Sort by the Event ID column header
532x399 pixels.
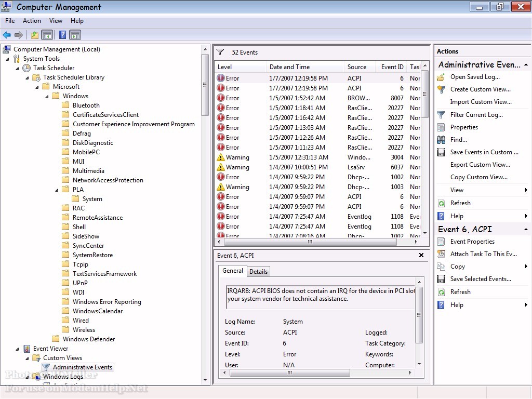(392, 67)
